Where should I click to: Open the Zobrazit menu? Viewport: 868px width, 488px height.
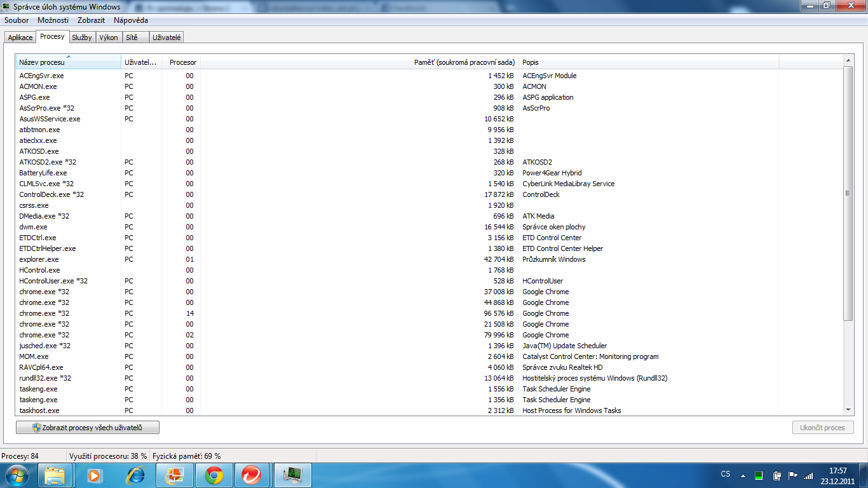coord(91,20)
